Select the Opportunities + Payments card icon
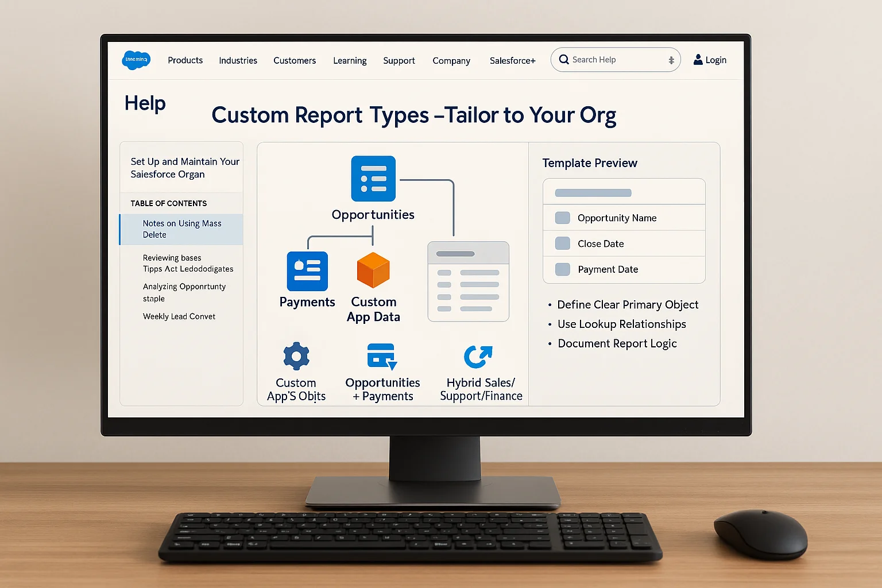The image size is (882, 588). [382, 357]
